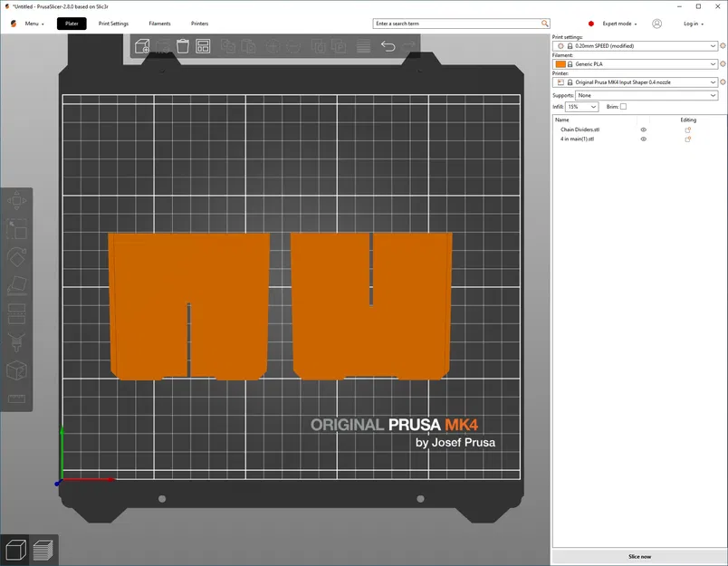Open the user account profile icon
Image resolution: width=728 pixels, height=566 pixels.
[656, 24]
